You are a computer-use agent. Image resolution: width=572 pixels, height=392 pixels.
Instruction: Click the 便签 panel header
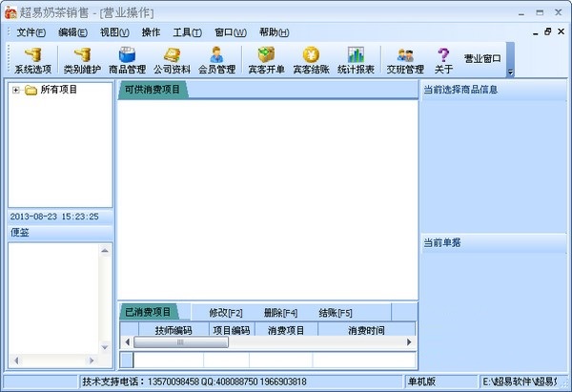[60, 233]
